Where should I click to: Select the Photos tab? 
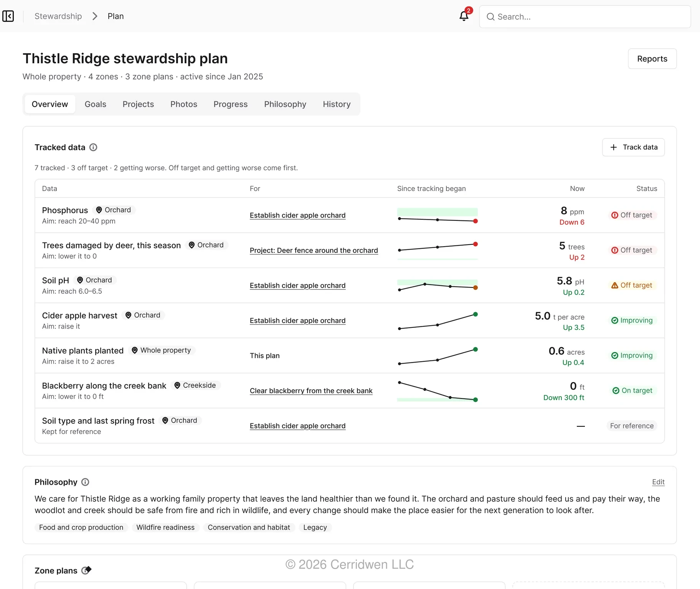pos(184,104)
